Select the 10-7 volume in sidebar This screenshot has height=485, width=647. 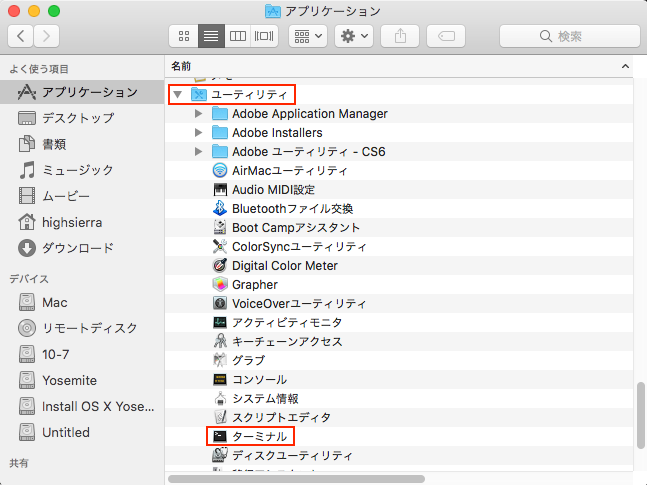pyautogui.click(x=82, y=355)
